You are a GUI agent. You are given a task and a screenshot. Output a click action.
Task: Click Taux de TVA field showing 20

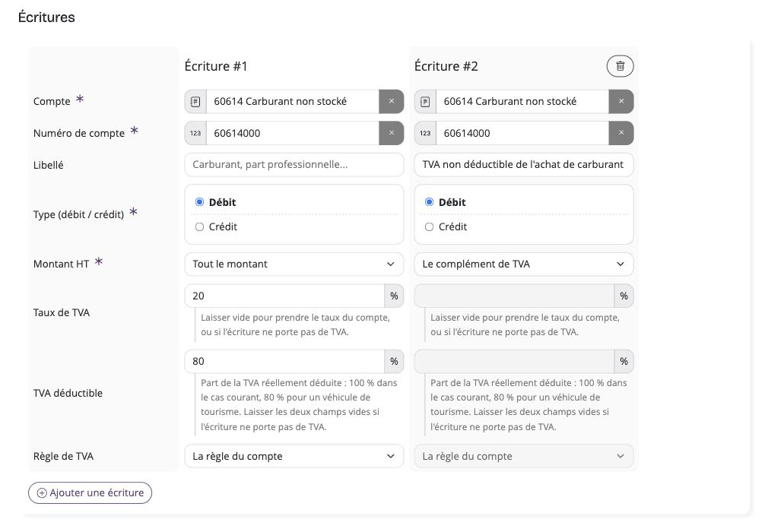pos(284,296)
